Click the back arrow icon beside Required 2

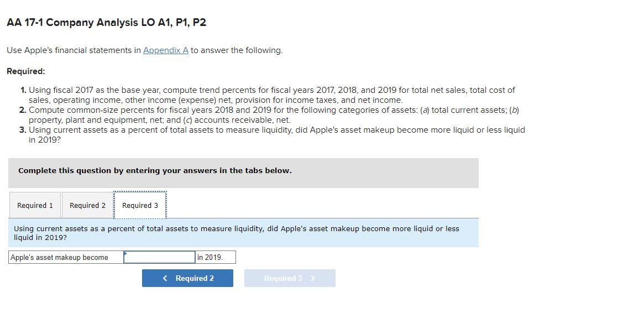[165, 278]
